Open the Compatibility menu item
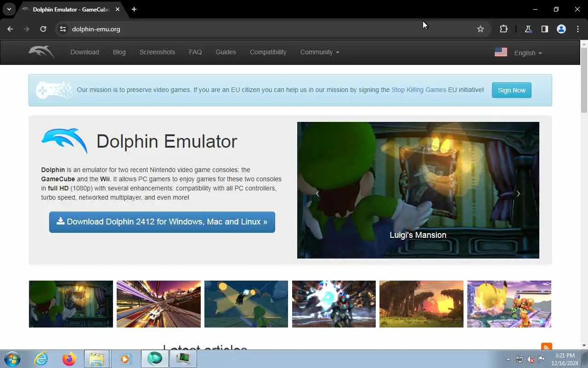This screenshot has height=368, width=588. [268, 52]
